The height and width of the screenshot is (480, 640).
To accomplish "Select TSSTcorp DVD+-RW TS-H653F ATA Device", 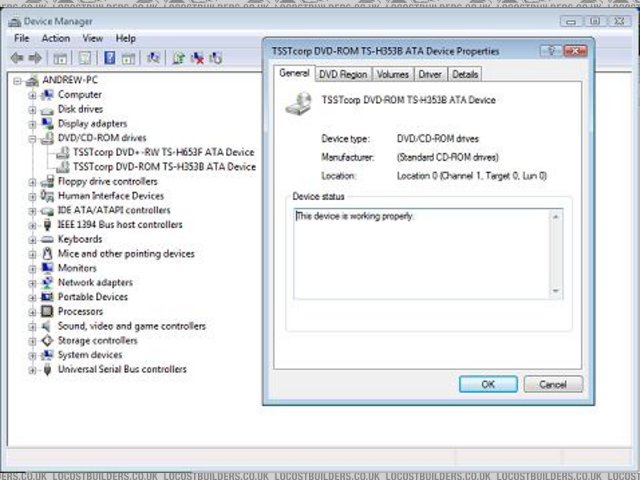I will pyautogui.click(x=164, y=152).
